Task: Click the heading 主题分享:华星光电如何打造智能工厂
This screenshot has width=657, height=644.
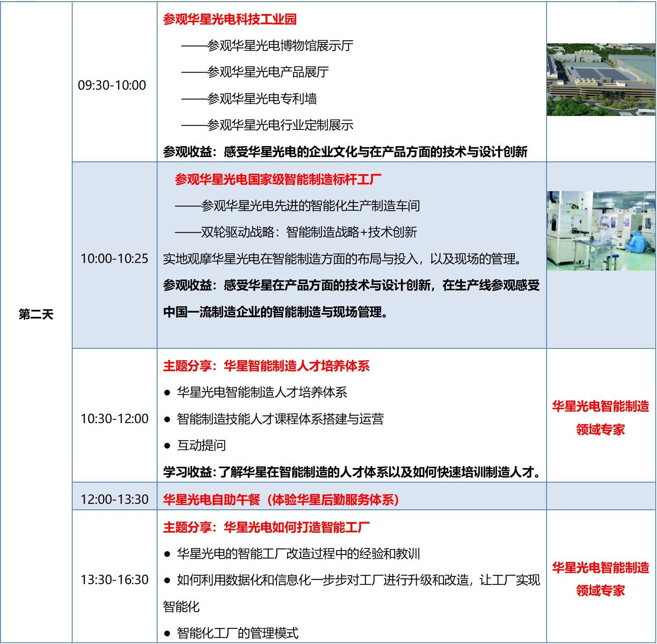Action: [x=266, y=527]
